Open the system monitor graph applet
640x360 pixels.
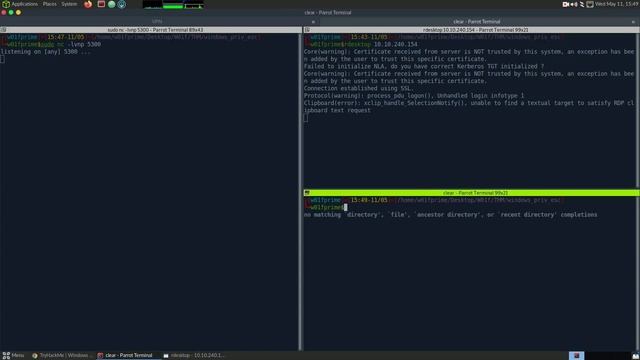[x=173, y=4]
